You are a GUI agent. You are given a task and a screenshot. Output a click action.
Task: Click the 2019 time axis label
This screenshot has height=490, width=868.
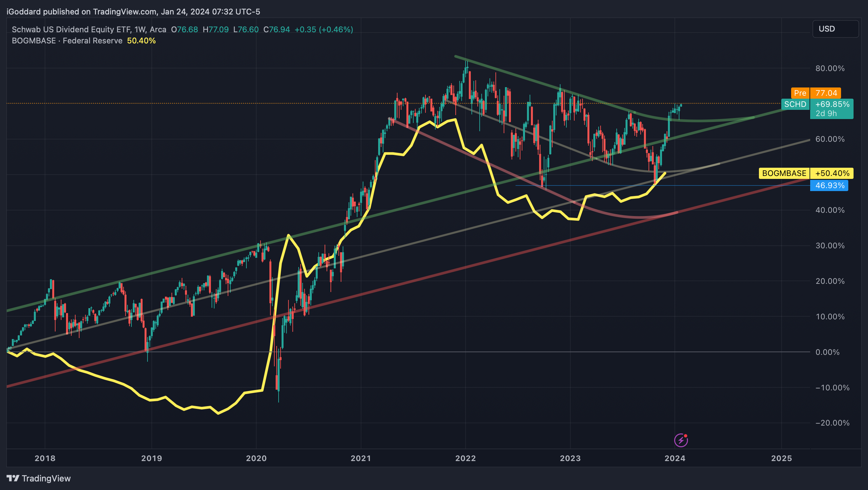point(151,458)
